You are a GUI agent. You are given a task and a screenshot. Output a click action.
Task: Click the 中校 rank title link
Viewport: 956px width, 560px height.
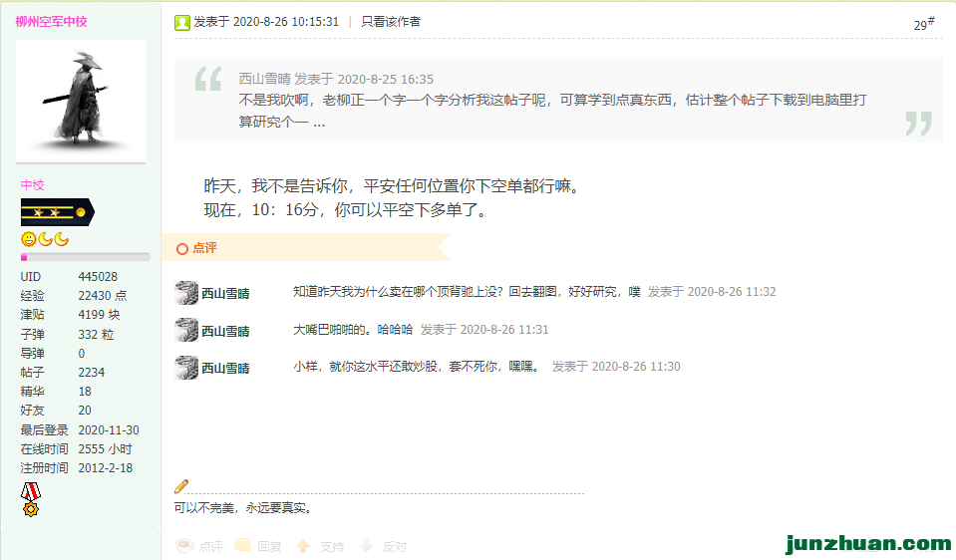pos(32,185)
